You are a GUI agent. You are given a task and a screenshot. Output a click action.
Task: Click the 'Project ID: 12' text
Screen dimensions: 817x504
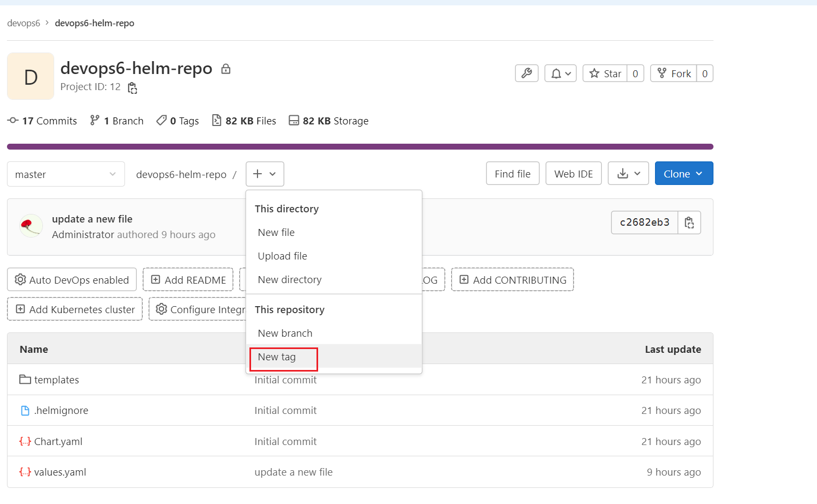[90, 86]
